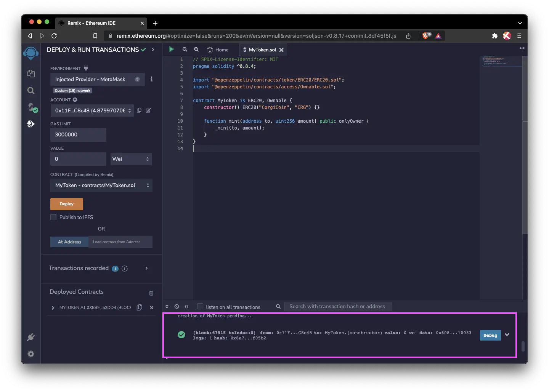Clear the terminal console icon
The width and height of the screenshot is (549, 392).
[x=177, y=306]
